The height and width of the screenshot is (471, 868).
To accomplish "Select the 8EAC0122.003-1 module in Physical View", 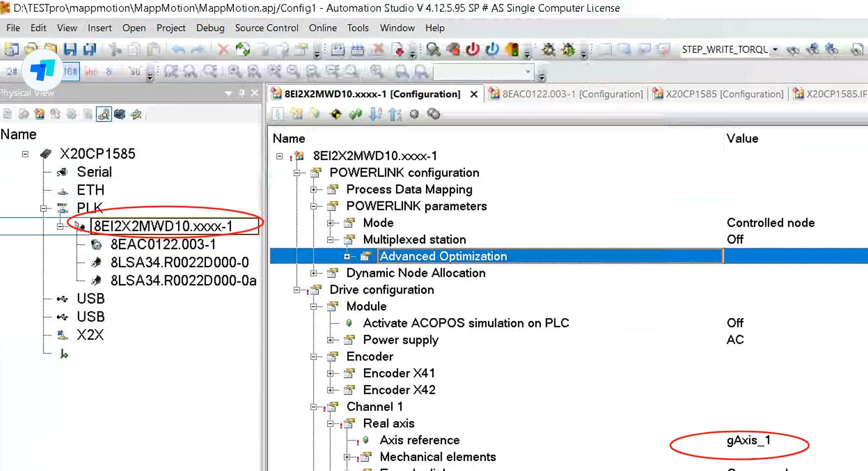I will [163, 244].
